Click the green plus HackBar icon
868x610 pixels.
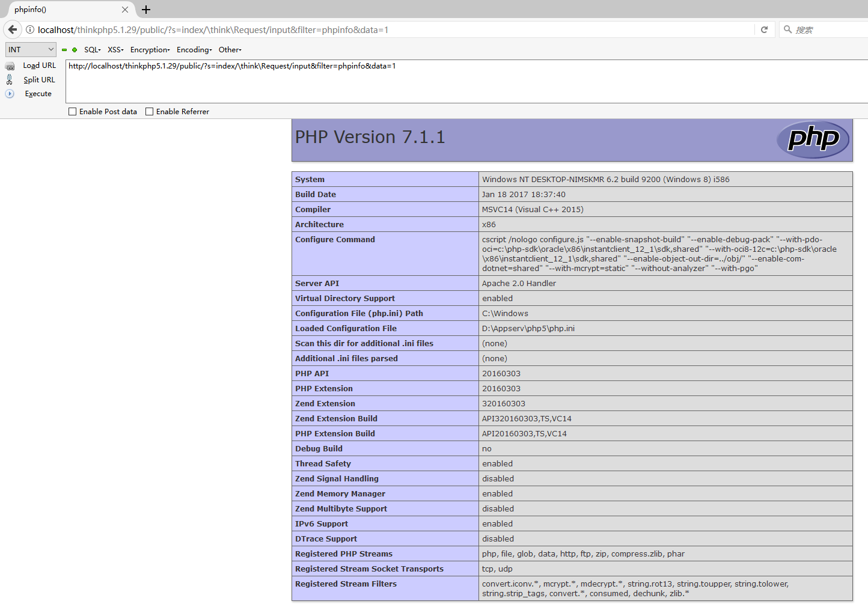[75, 50]
